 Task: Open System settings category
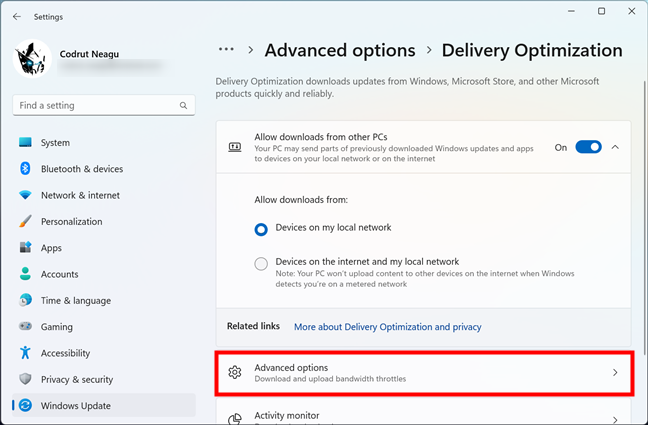coord(104,143)
